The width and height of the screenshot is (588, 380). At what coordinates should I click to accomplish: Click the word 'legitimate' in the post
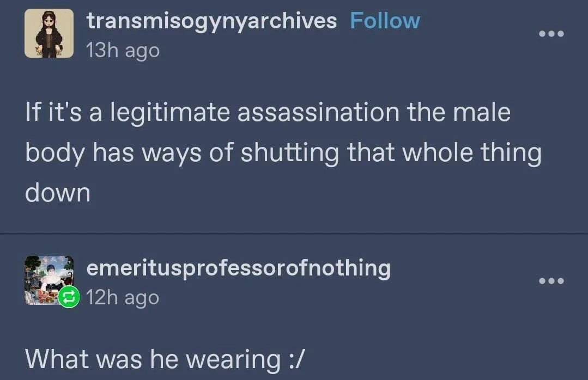pos(170,113)
